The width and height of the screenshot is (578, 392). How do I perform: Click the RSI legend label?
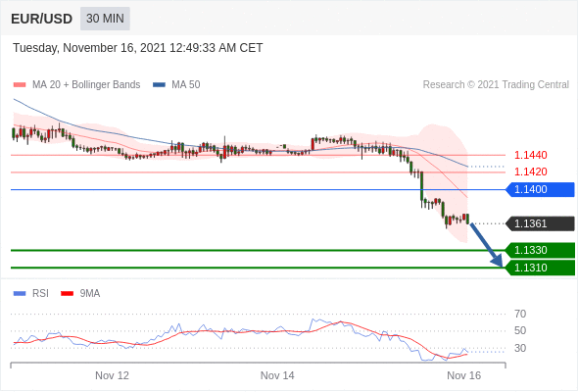pos(40,294)
